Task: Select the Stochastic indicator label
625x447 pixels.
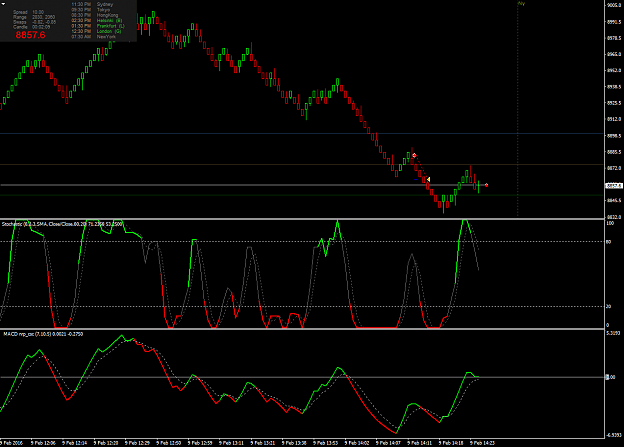Action: point(62,224)
